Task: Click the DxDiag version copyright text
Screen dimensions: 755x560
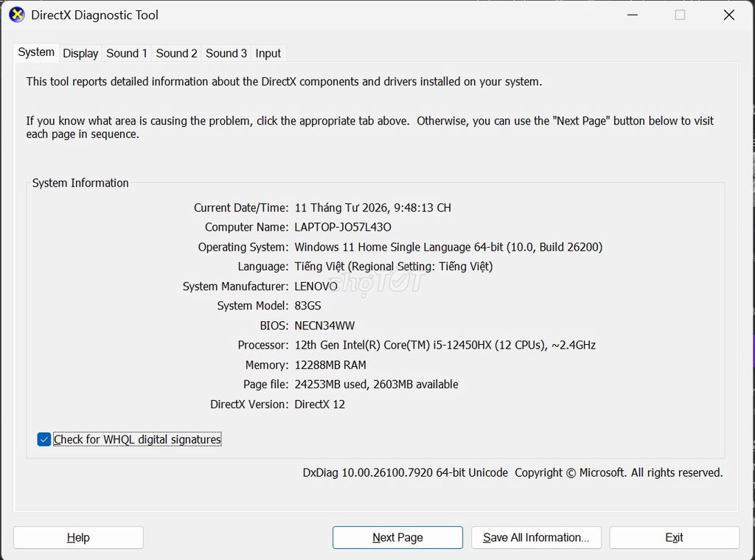Action: (512, 473)
